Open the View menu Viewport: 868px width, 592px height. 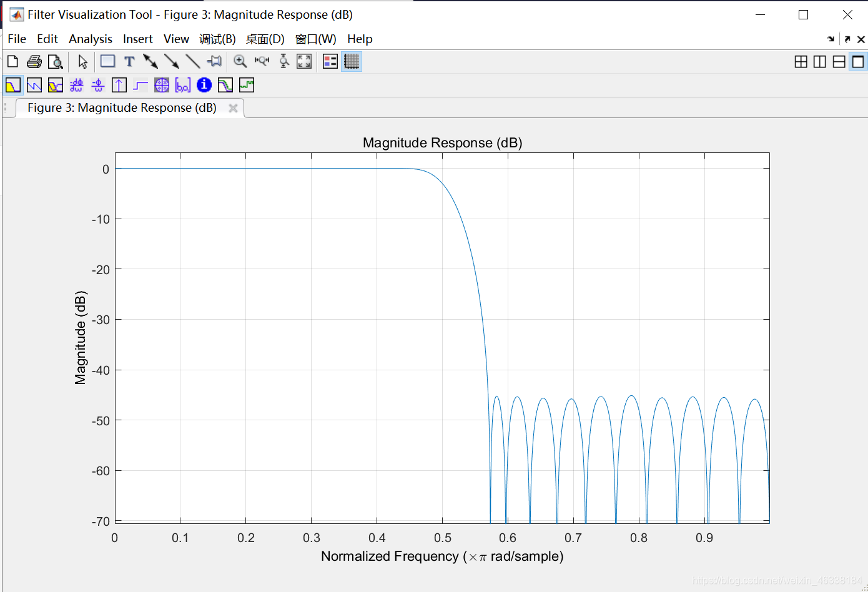(177, 39)
